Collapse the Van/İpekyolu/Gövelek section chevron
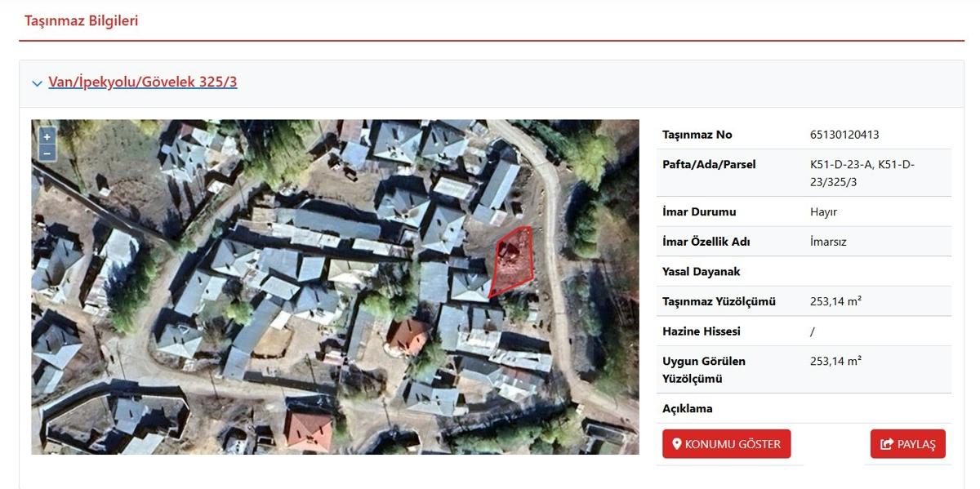The height and width of the screenshot is (489, 980). [x=37, y=83]
